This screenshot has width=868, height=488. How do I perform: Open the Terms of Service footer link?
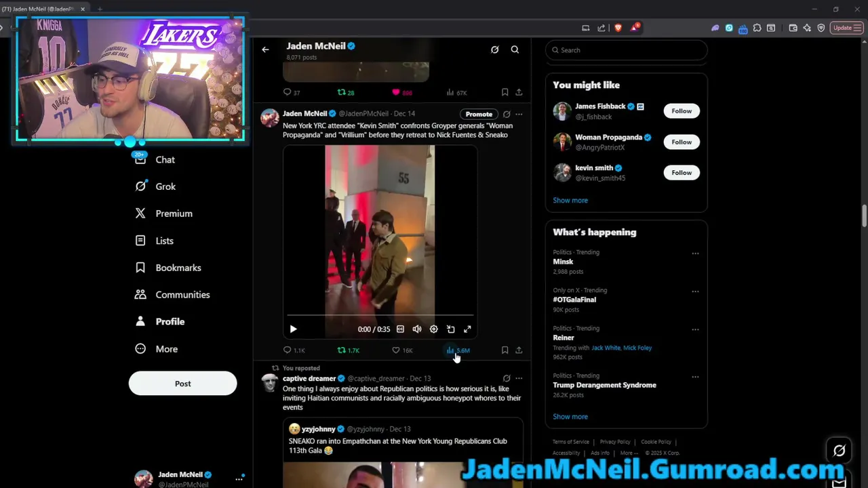pyautogui.click(x=570, y=442)
